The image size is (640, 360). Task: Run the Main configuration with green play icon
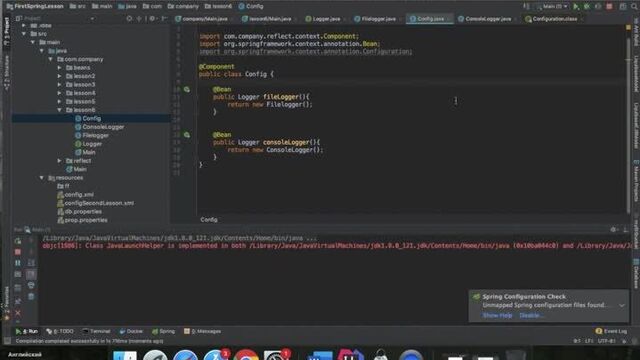coord(576,7)
